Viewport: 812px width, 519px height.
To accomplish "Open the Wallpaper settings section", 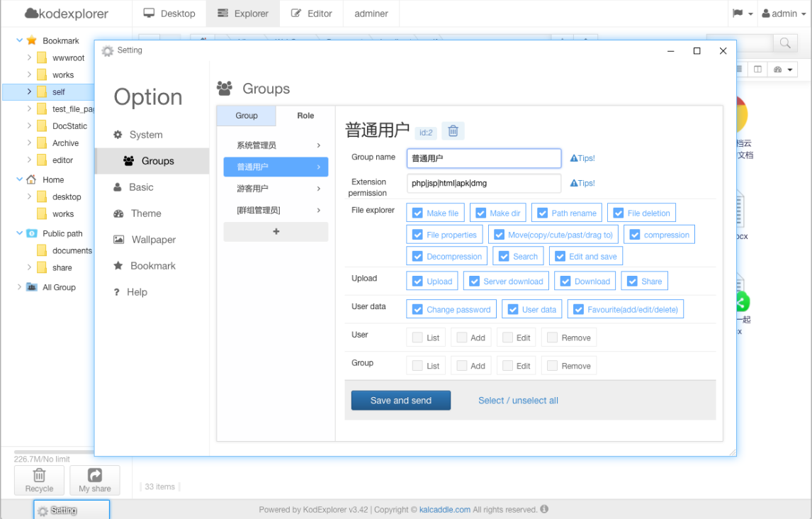I will 153,240.
